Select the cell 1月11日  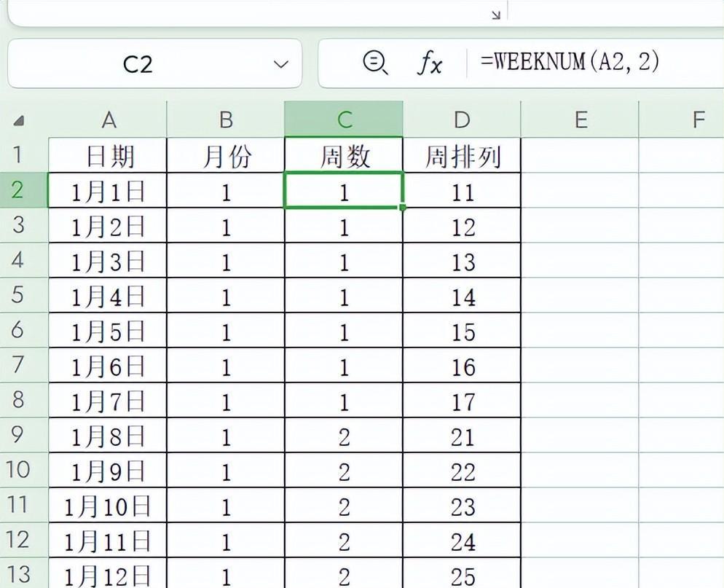(x=108, y=540)
